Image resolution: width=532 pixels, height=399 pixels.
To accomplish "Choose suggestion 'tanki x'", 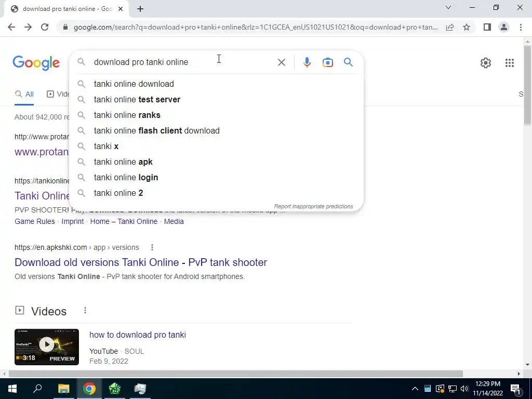I will pos(216,146).
